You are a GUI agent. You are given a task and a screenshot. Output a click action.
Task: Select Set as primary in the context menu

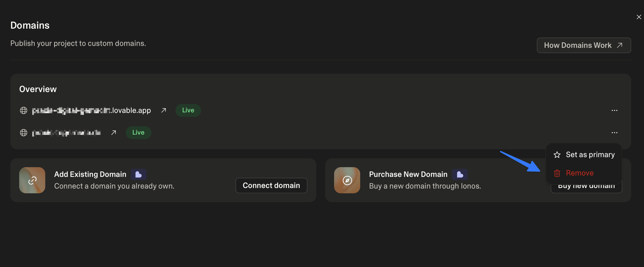pos(590,155)
